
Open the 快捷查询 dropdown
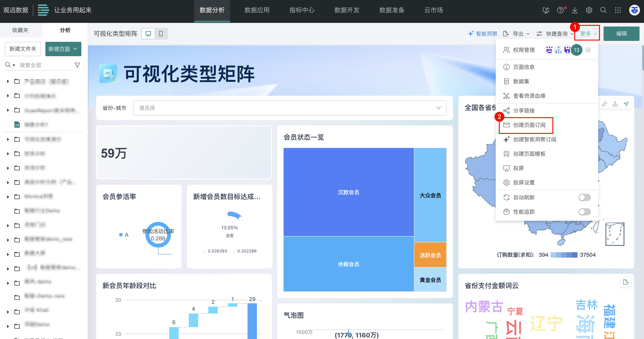pyautogui.click(x=558, y=33)
